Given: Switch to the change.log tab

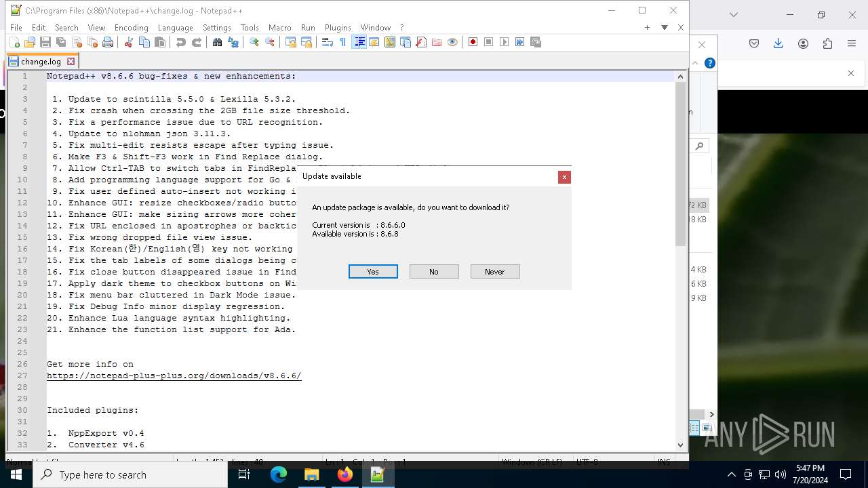Looking at the screenshot, I should 41,61.
